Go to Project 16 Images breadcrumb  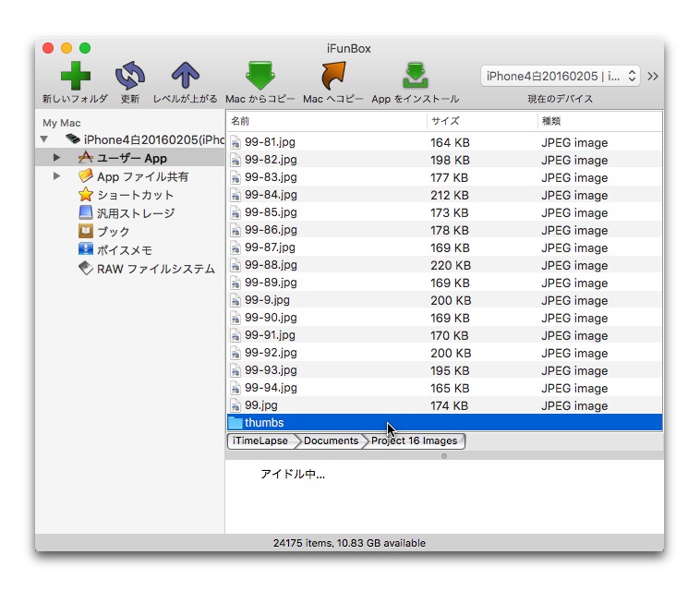point(415,440)
